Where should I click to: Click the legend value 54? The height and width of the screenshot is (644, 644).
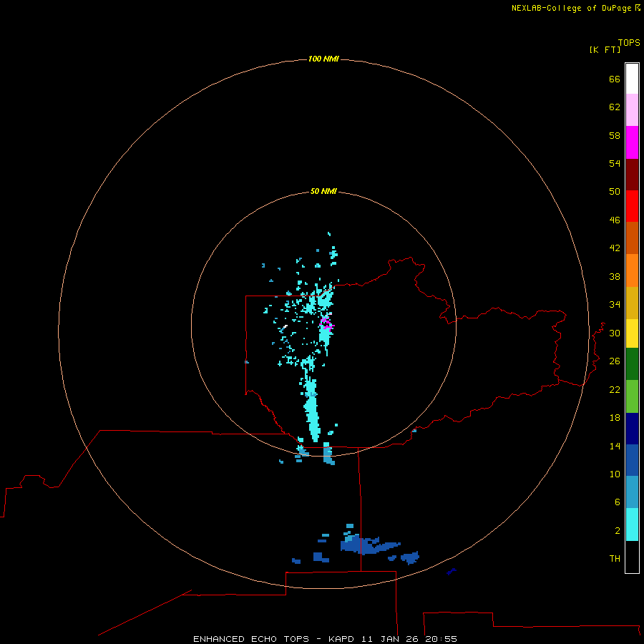(615, 163)
